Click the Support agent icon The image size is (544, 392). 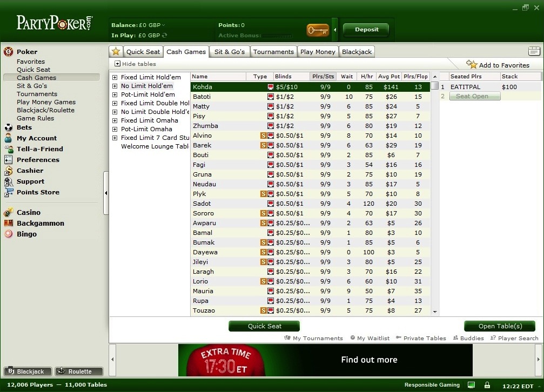coord(8,181)
